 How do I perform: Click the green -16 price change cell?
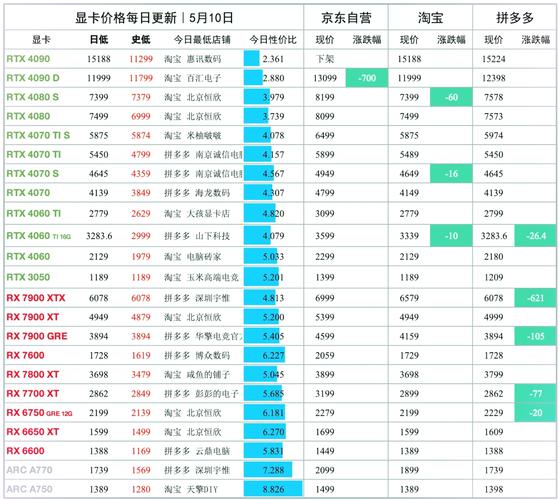(x=451, y=174)
